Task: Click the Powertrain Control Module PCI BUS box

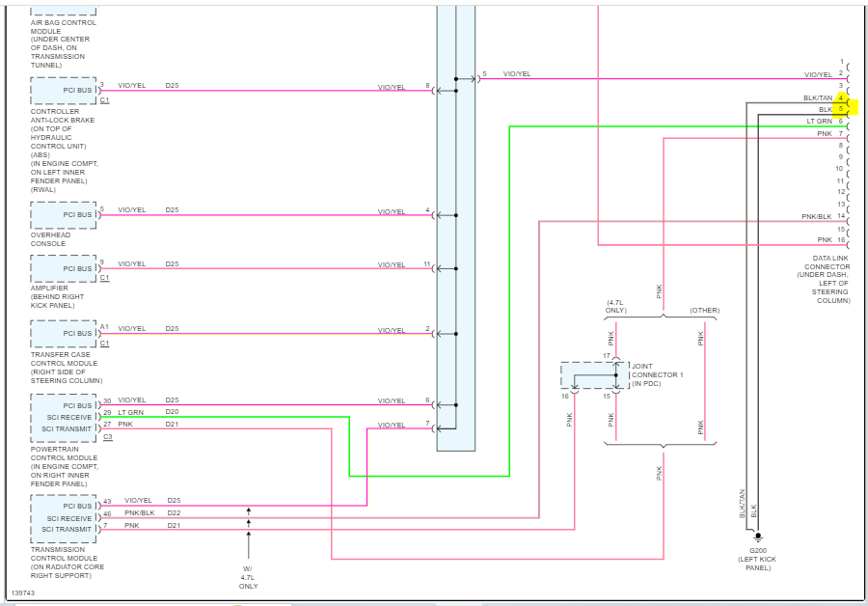Action: click(x=64, y=405)
